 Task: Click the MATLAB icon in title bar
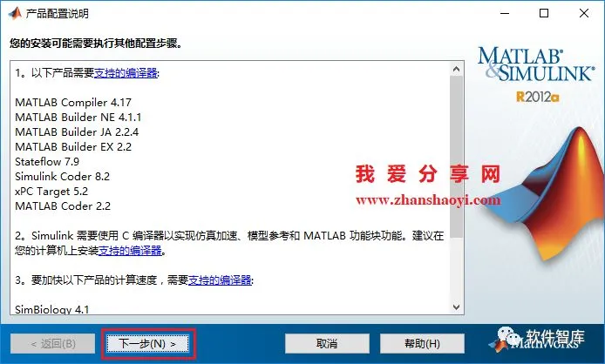(15, 13)
